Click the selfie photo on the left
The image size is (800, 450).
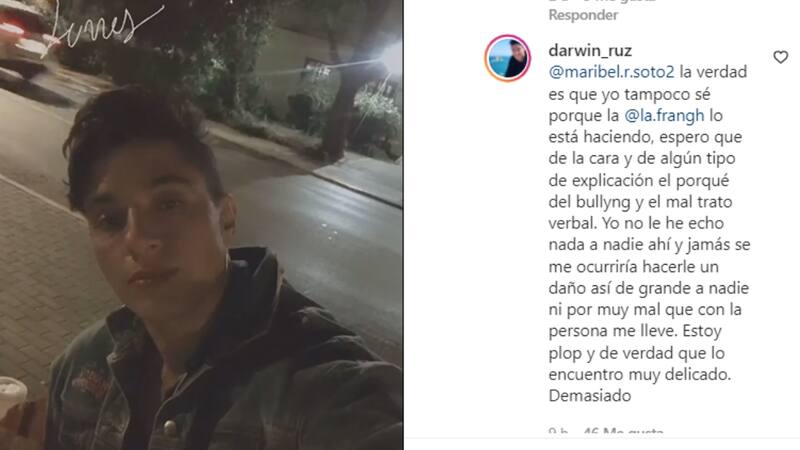point(202,225)
